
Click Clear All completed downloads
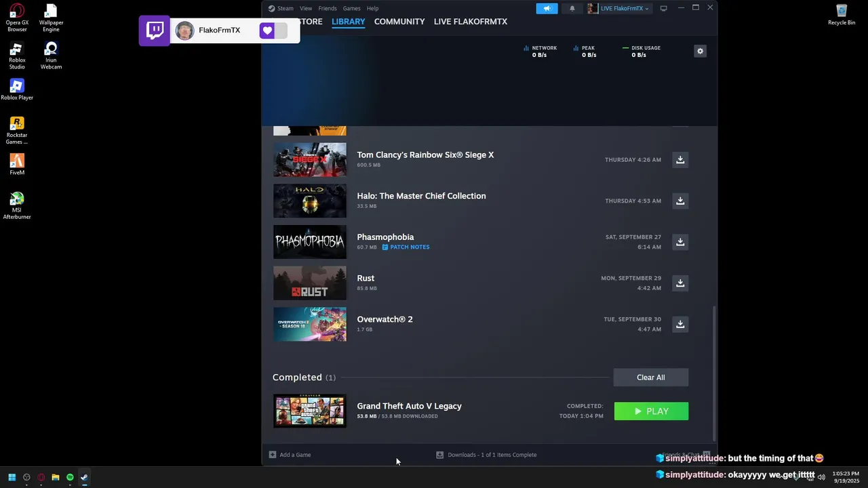coord(651,378)
